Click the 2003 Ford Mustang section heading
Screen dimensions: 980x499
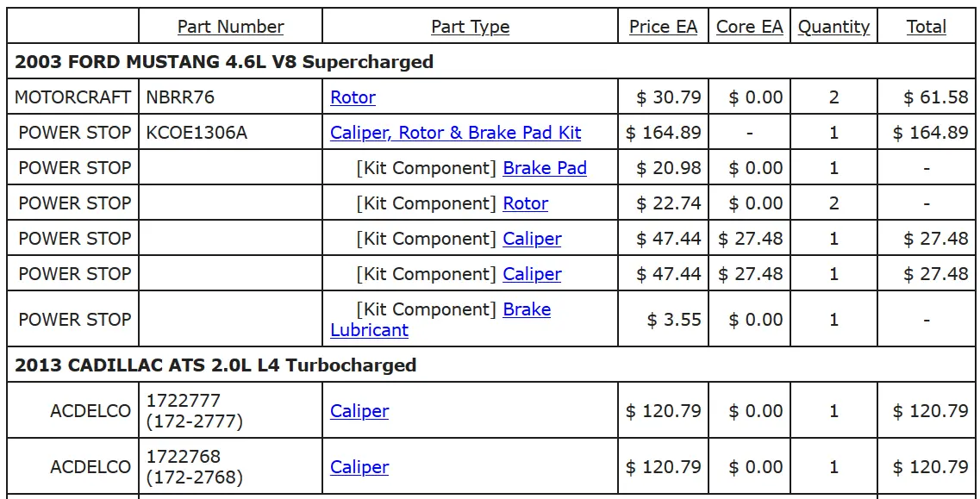click(224, 62)
